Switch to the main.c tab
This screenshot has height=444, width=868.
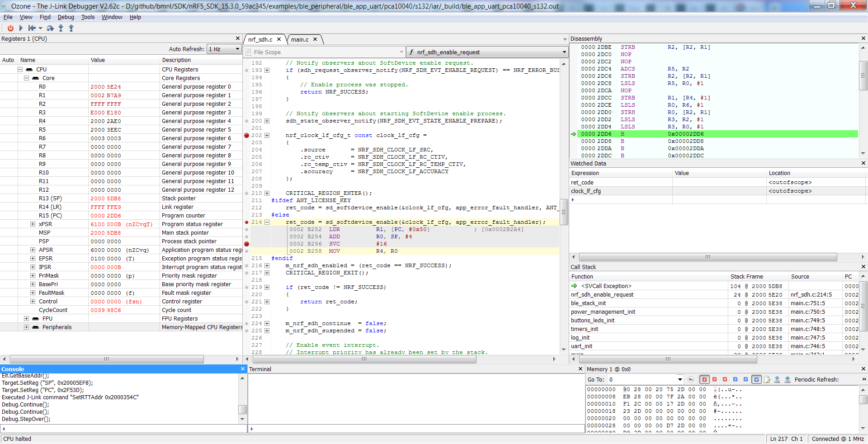click(x=300, y=40)
